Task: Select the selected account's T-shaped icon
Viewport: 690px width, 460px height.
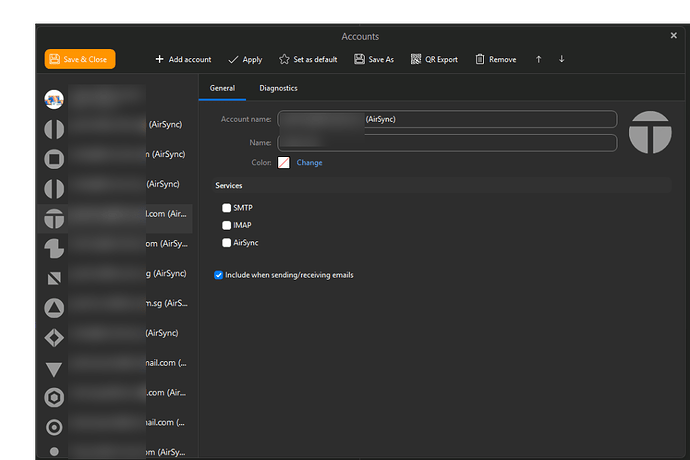Action: click(x=54, y=219)
